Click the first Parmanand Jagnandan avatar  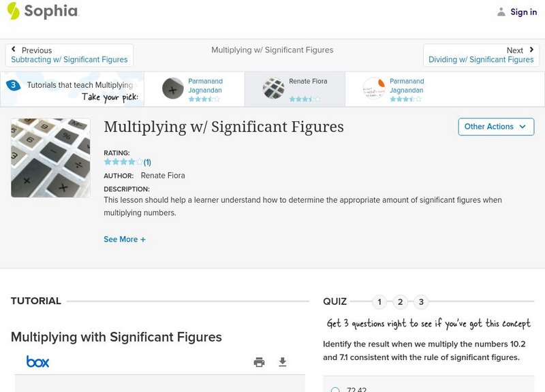click(x=172, y=88)
